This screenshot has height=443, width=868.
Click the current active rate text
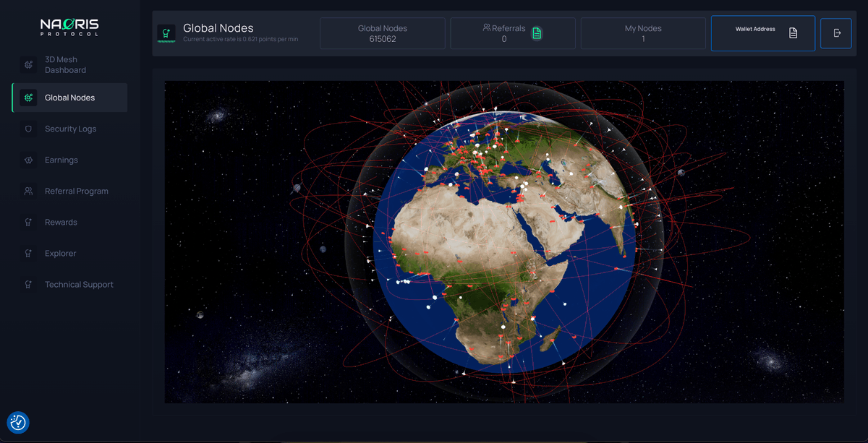click(x=241, y=39)
